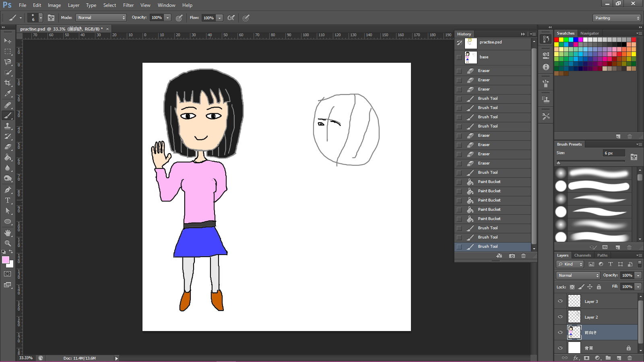644x362 pixels.
Task: Create a new group in Layers panel
Action: pyautogui.click(x=608, y=358)
